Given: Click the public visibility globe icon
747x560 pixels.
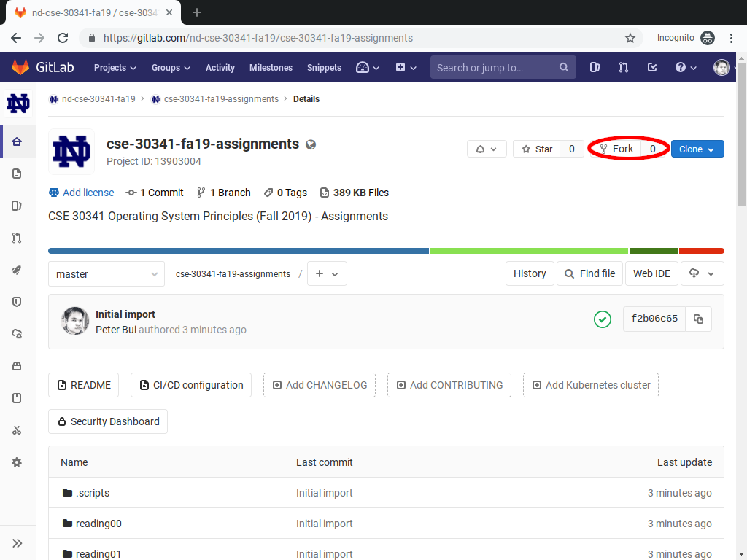Looking at the screenshot, I should click(x=311, y=145).
